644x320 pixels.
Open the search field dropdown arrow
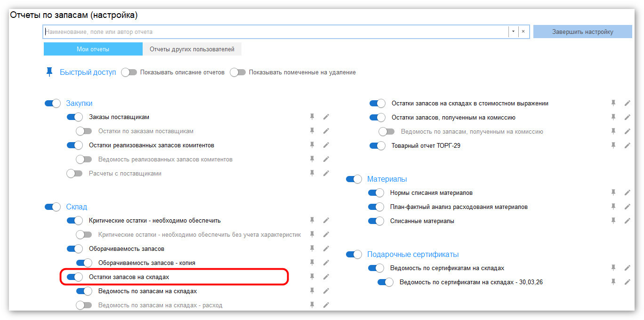(513, 32)
